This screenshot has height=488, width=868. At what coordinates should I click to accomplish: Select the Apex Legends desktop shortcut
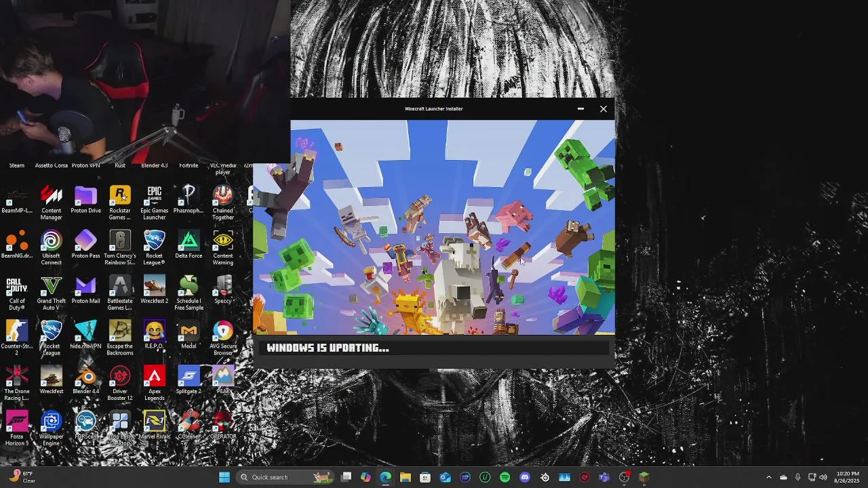click(x=155, y=384)
